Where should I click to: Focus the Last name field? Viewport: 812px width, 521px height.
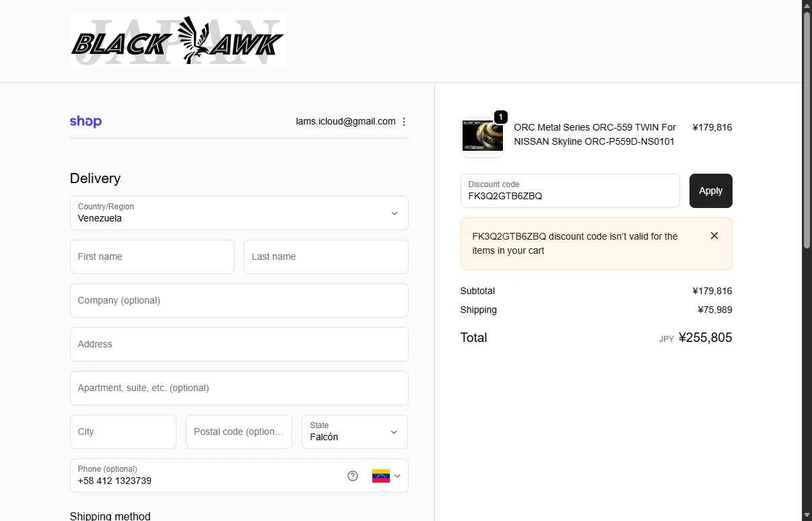(326, 256)
